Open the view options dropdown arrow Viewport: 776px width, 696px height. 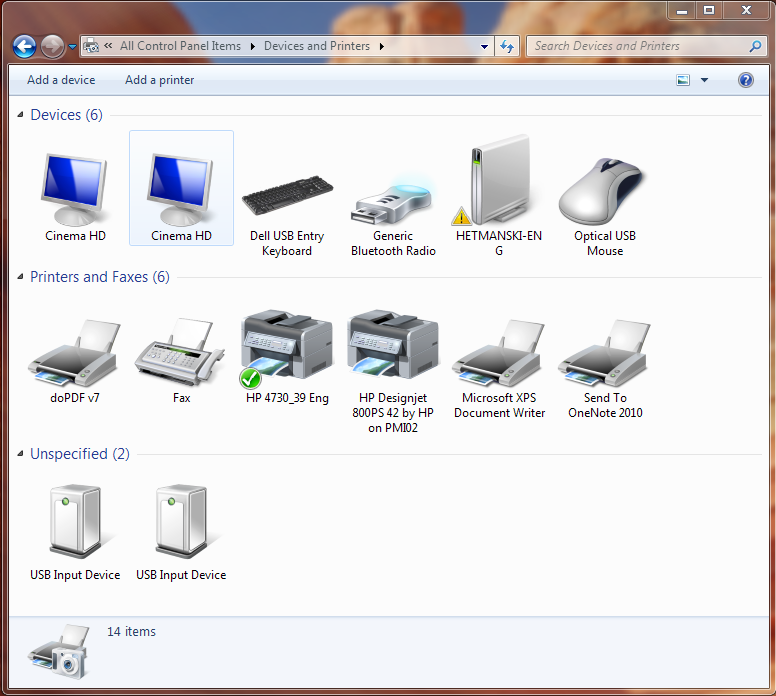tap(704, 80)
